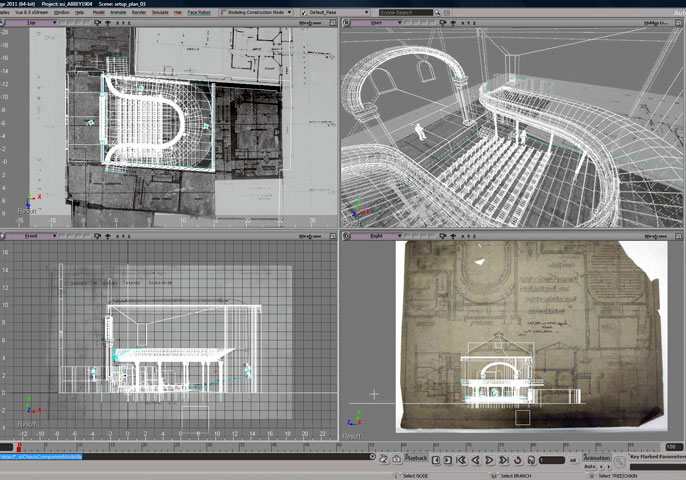Click the camera icon in Front viewport

(98, 236)
